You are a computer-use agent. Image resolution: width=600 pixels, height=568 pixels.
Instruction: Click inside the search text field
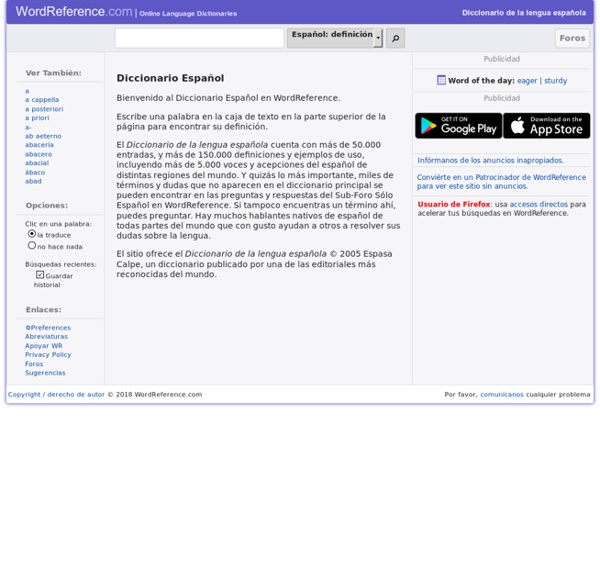coord(199,38)
